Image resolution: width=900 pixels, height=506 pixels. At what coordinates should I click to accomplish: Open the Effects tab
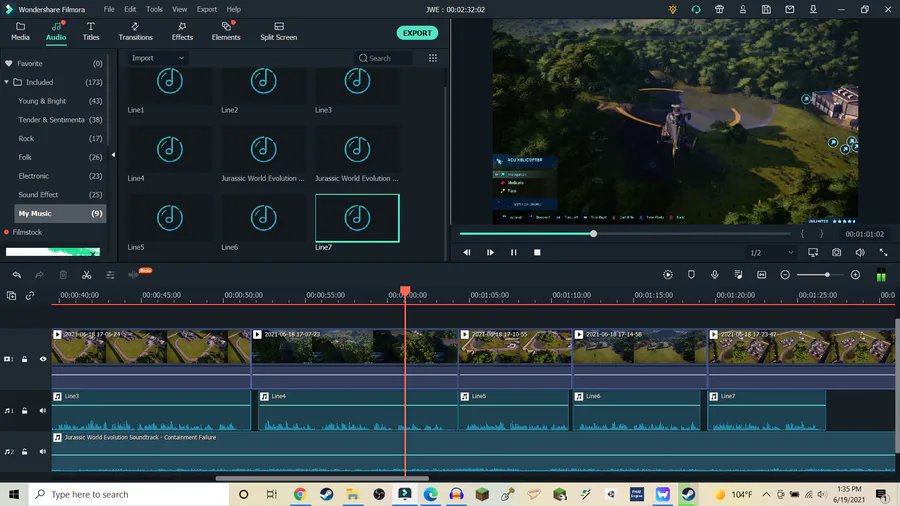(182, 31)
